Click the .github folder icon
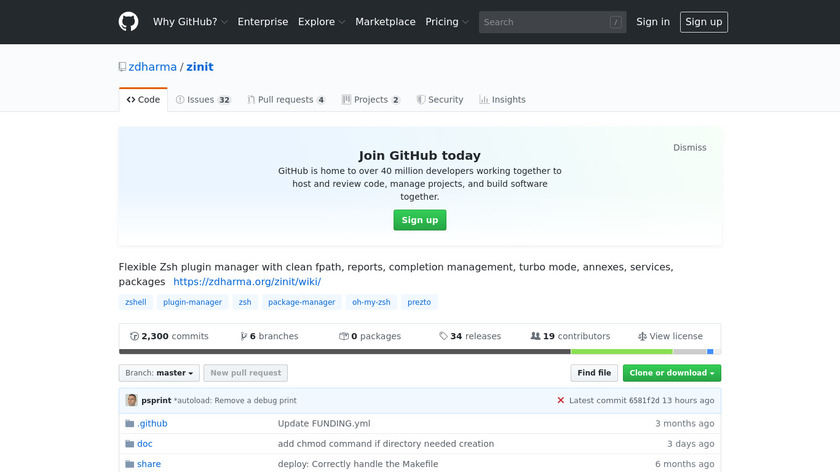This screenshot has height=472, width=840. [x=130, y=424]
